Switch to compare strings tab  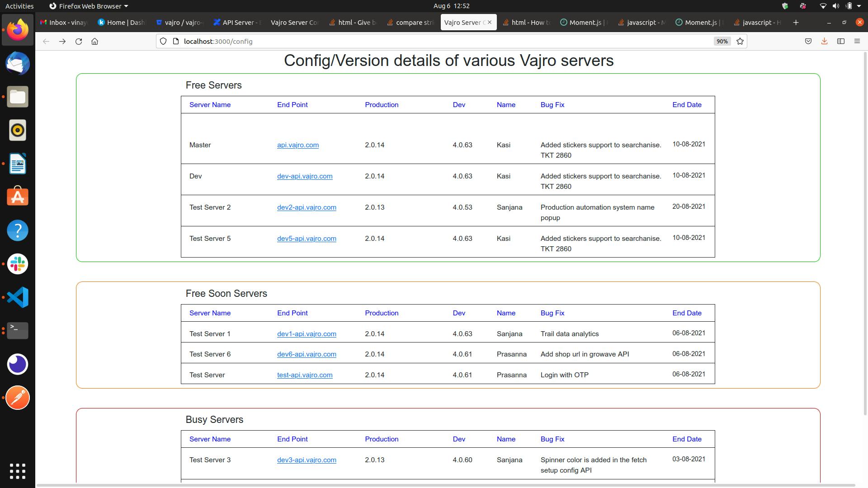pyautogui.click(x=410, y=22)
